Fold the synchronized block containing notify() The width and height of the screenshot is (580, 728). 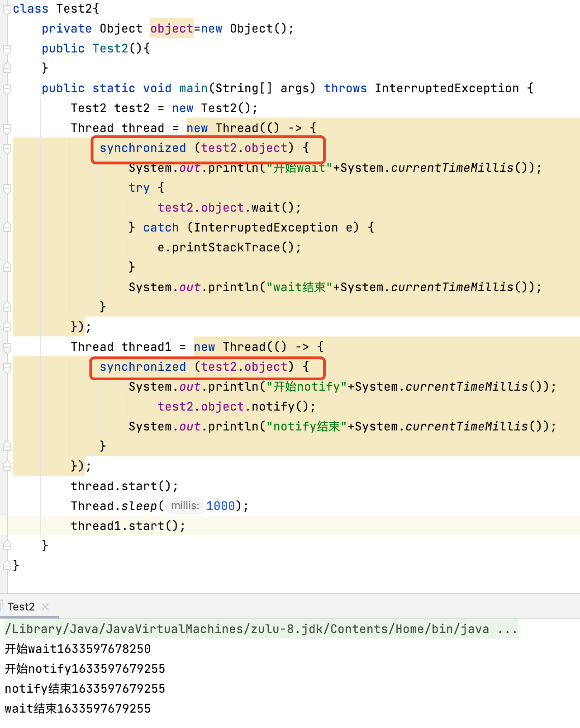(7, 368)
